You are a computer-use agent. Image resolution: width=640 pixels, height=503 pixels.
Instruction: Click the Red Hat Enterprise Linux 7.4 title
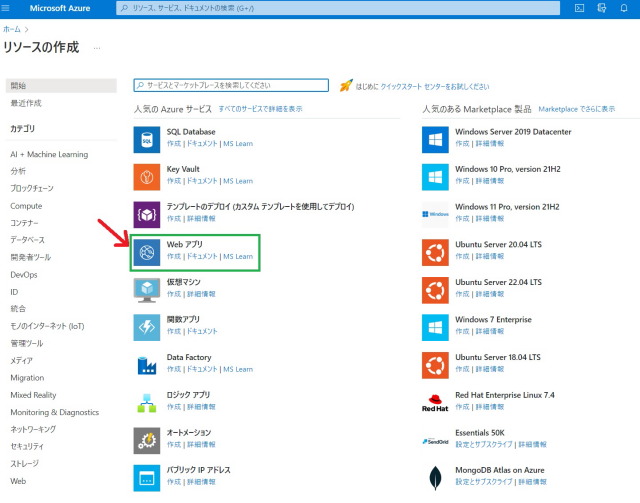505,395
